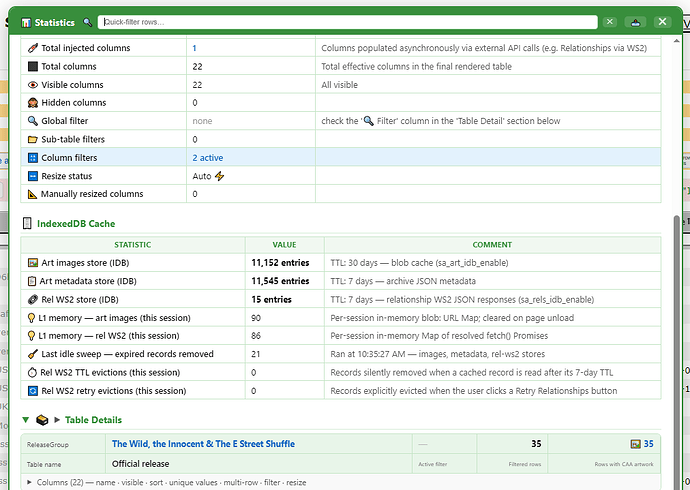The image size is (690, 490).
Task: Click the Manually resized columns ruler icon
Action: click(33, 194)
